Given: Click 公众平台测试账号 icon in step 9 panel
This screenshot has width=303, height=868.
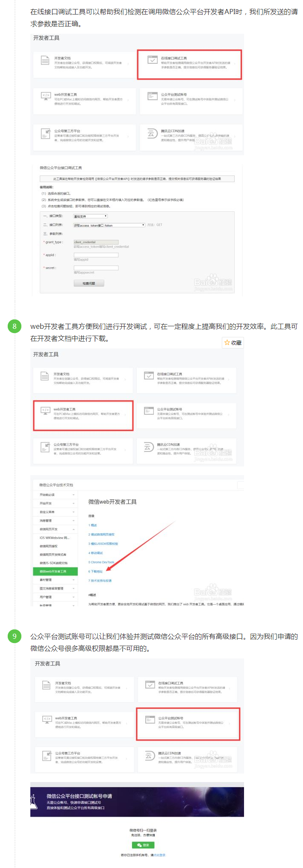Looking at the screenshot, I should coord(150,720).
